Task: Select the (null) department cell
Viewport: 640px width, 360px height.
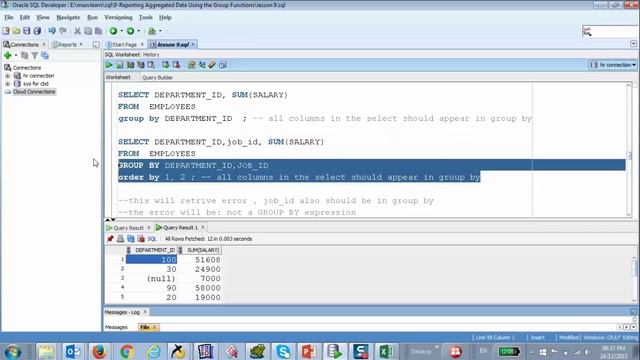Action: click(x=151, y=279)
